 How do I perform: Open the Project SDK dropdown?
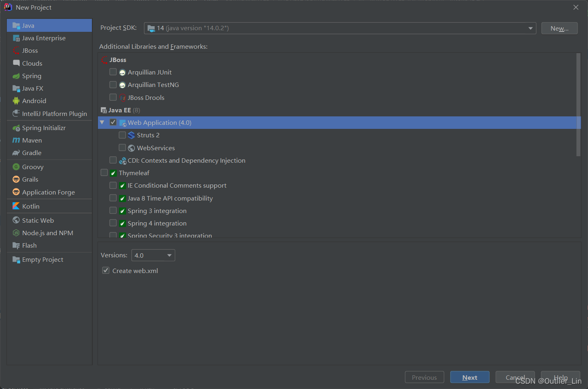340,28
